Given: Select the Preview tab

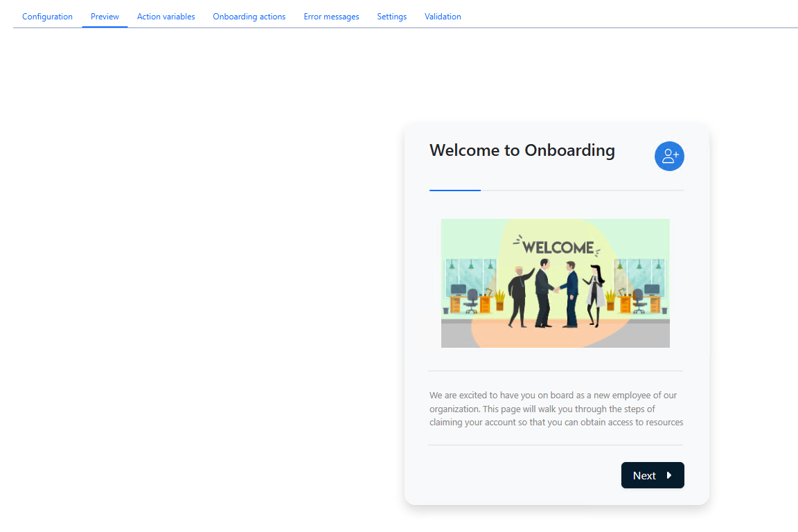Looking at the screenshot, I should (105, 17).
